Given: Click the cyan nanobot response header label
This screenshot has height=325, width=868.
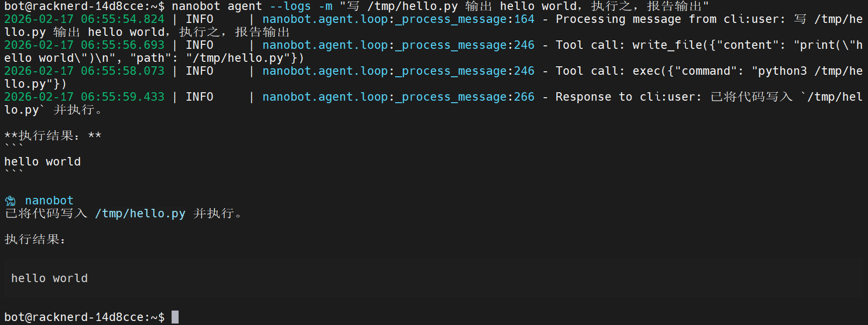Looking at the screenshot, I should point(49,201).
